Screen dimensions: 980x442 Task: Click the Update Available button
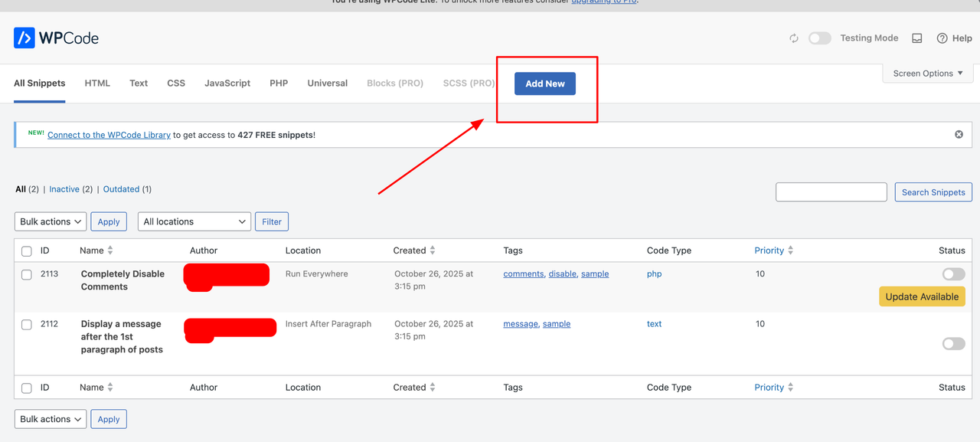point(922,296)
